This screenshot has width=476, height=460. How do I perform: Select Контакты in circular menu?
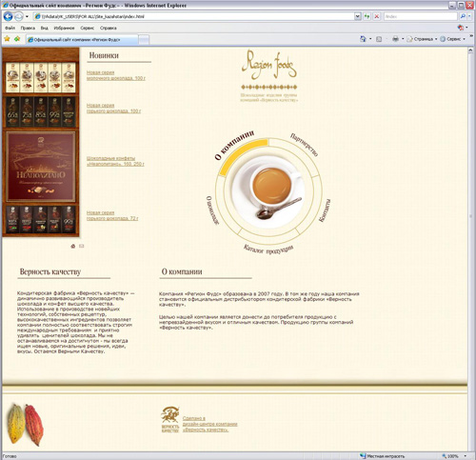[325, 210]
